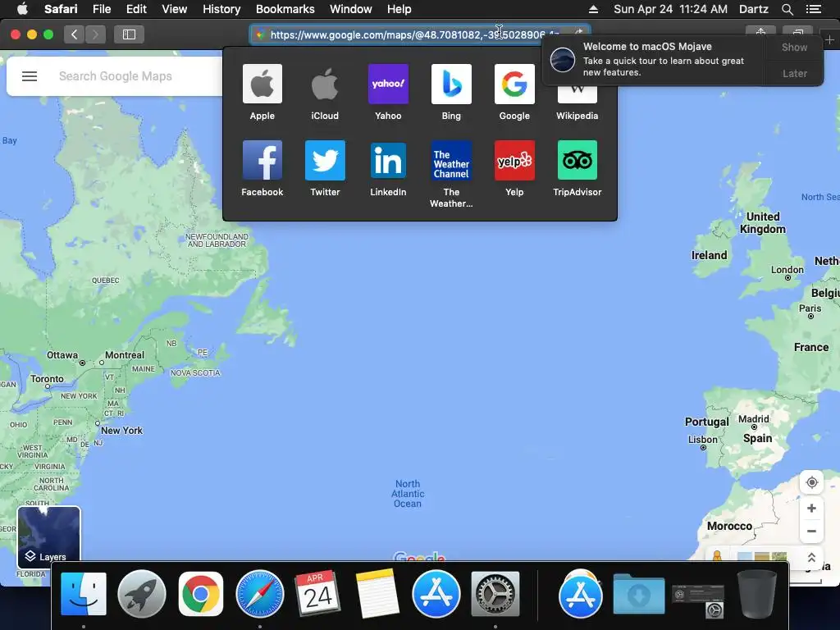Click the Madrid label on map
840x630 pixels.
[x=753, y=419]
